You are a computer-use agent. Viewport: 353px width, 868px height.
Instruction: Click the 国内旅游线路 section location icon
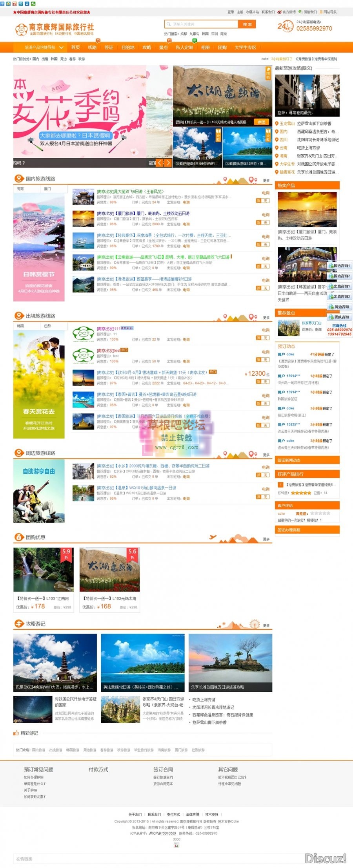point(19,179)
